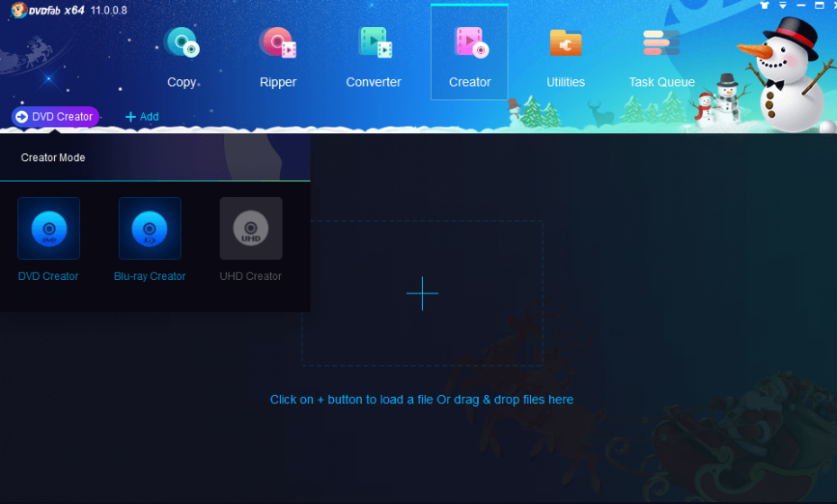This screenshot has height=504, width=837.
Task: Open the Copy module
Action: (182, 56)
